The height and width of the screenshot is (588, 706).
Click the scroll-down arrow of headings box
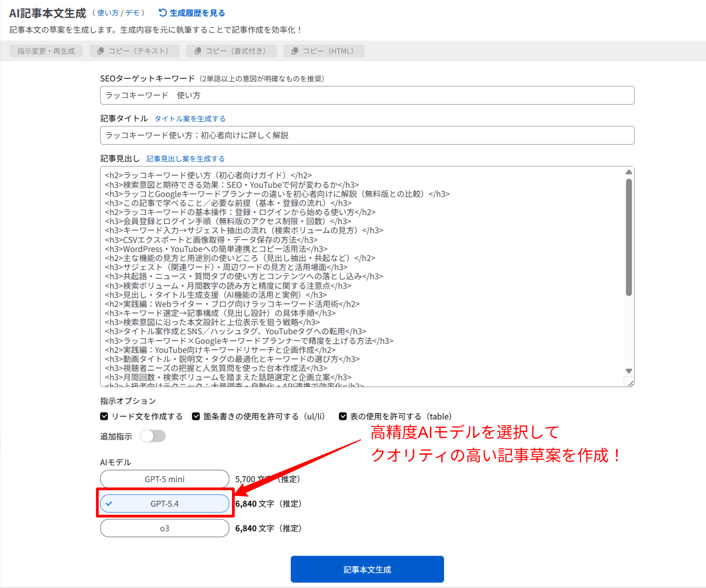coord(629,371)
